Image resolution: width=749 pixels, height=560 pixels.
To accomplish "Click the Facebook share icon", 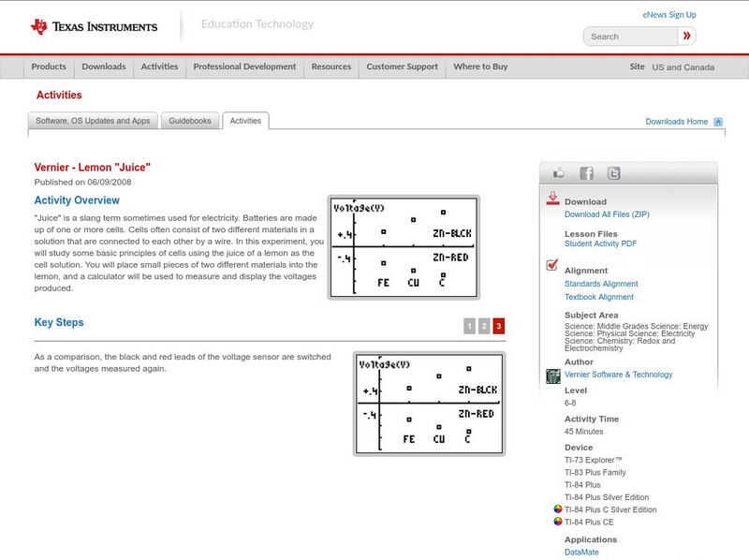I will [587, 173].
